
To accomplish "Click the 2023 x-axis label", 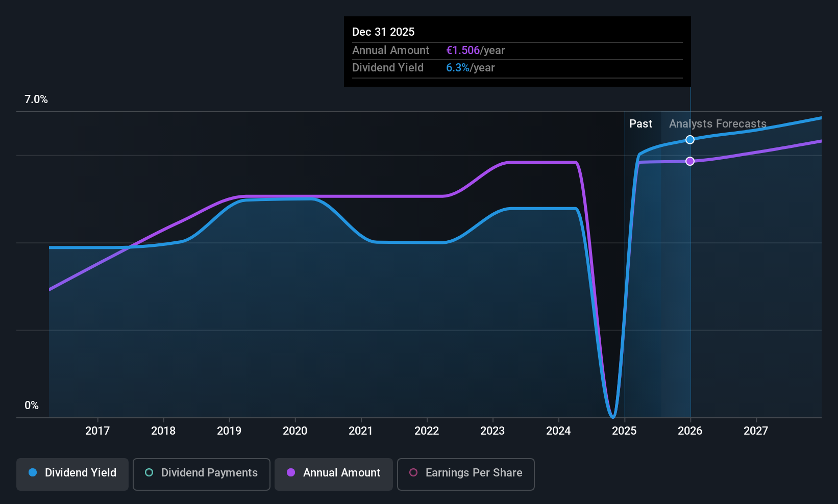I will click(492, 431).
